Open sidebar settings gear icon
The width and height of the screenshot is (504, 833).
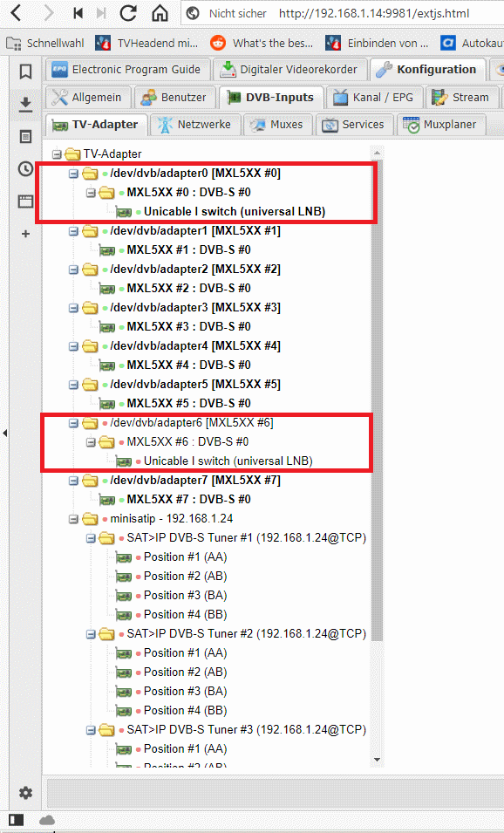click(x=25, y=793)
